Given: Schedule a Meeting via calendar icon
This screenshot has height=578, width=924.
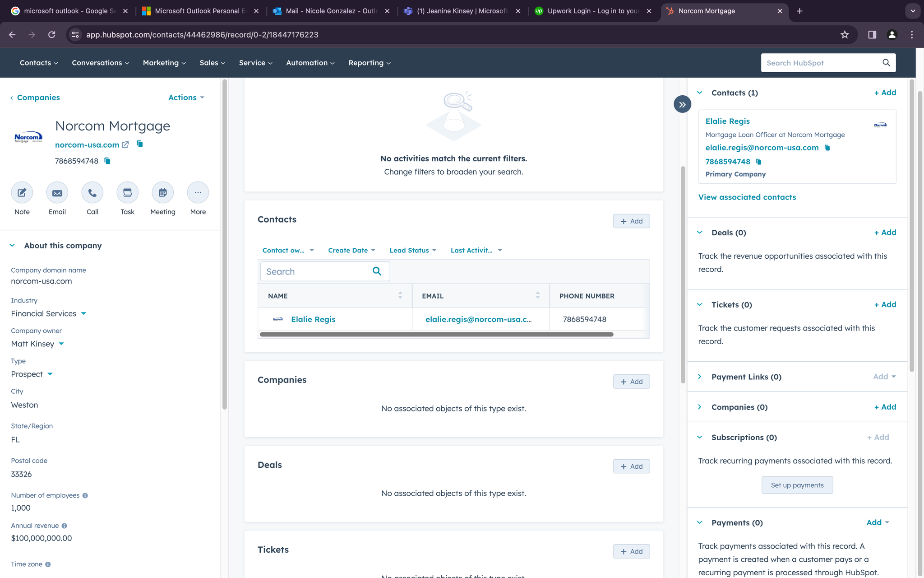Looking at the screenshot, I should [x=162, y=193].
